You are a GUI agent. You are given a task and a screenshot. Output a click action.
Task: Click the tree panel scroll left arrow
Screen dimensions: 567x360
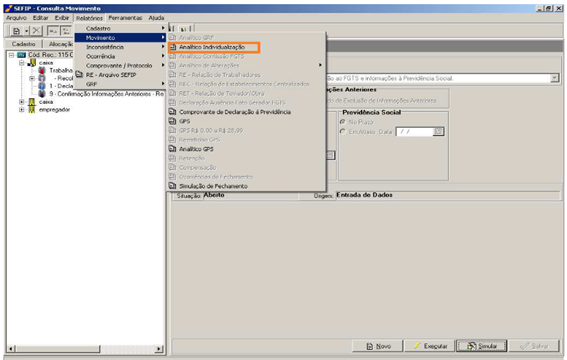(11, 349)
